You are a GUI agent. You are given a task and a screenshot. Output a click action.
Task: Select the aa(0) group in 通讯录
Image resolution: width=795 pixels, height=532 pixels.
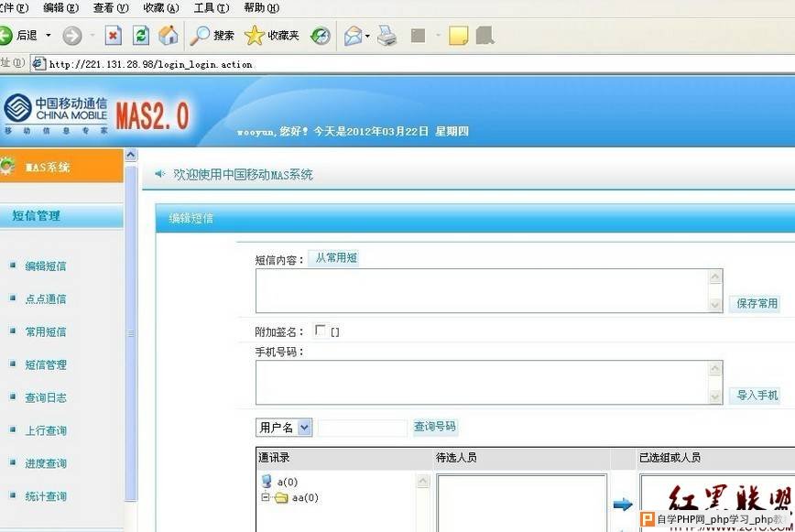(305, 498)
